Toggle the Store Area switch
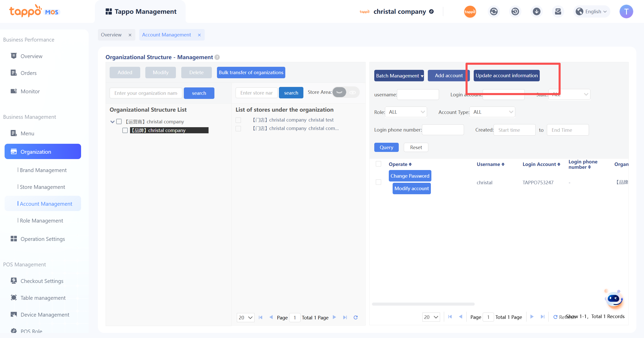Viewport: 644px width, 338px height. point(346,92)
